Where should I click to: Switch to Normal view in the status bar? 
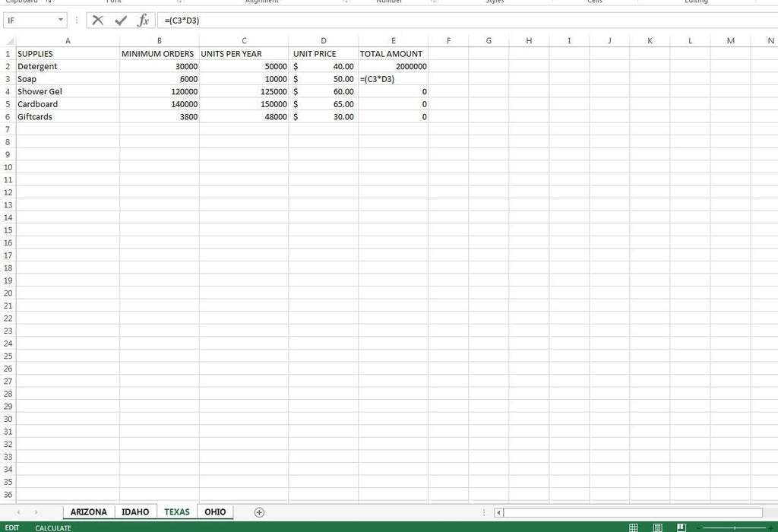pyautogui.click(x=633, y=527)
